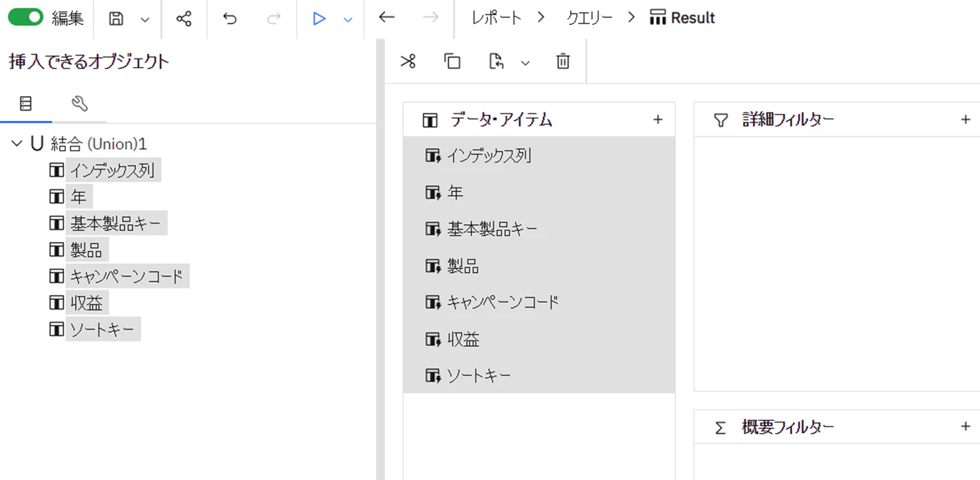Select 年 in the data items list

tap(539, 192)
